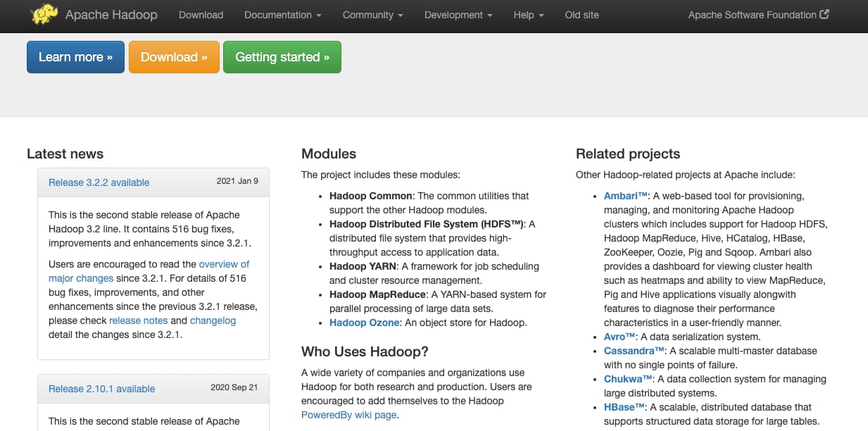Viewport: 868px width, 431px height.
Task: Click Hadoop Distributed File System (HDFS) text
Action: 426,224
